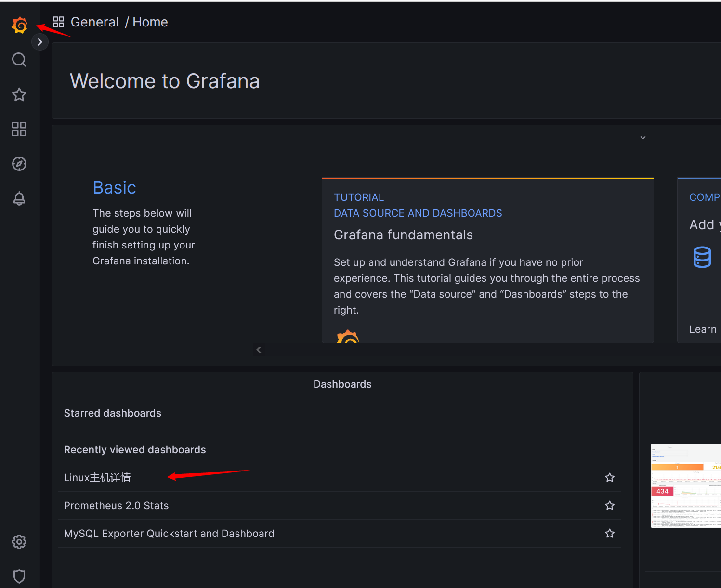
Task: Open Starred dashboards from the sidebar
Action: [19, 94]
